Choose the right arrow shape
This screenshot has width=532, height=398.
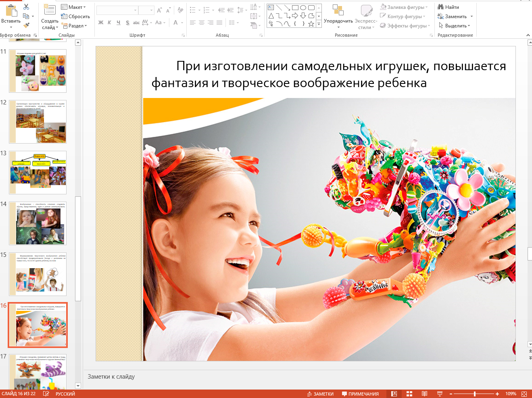[295, 16]
